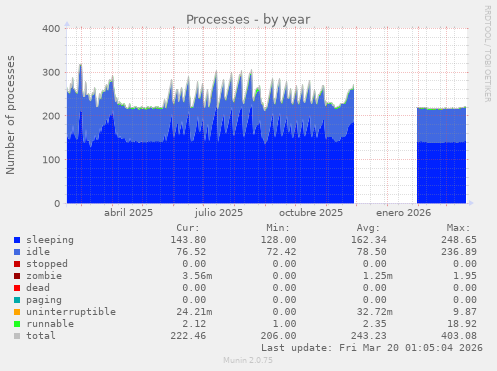This screenshot has width=497, height=371.
Task: Click the runnable average value 2.35
Action: (375, 324)
